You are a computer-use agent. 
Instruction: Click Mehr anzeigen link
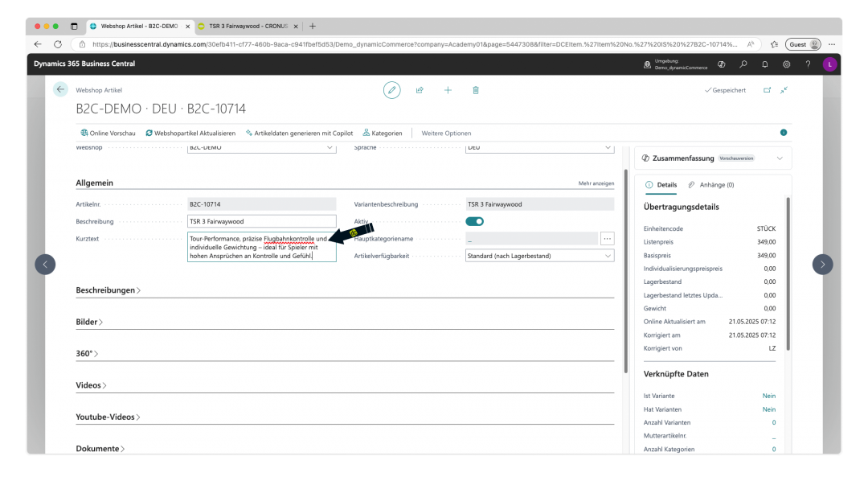pyautogui.click(x=596, y=183)
